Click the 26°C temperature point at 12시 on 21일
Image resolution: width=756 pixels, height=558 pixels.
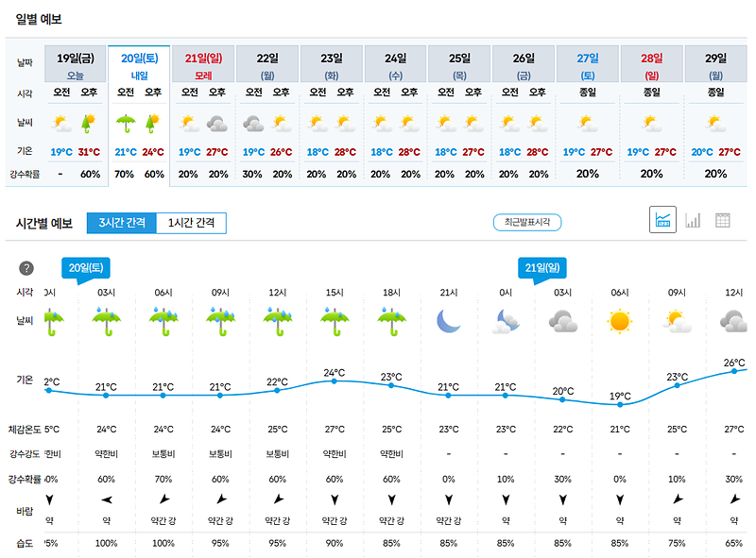pyautogui.click(x=734, y=371)
